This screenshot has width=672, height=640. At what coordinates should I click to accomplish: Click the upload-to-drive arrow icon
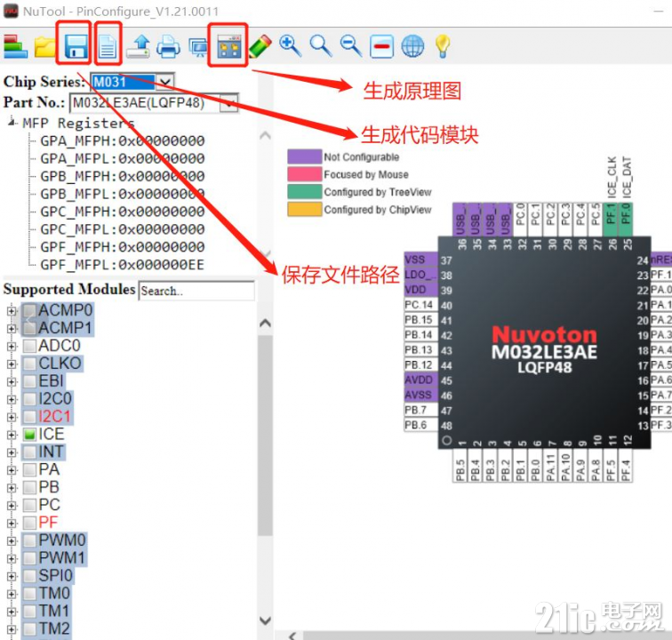[x=140, y=46]
